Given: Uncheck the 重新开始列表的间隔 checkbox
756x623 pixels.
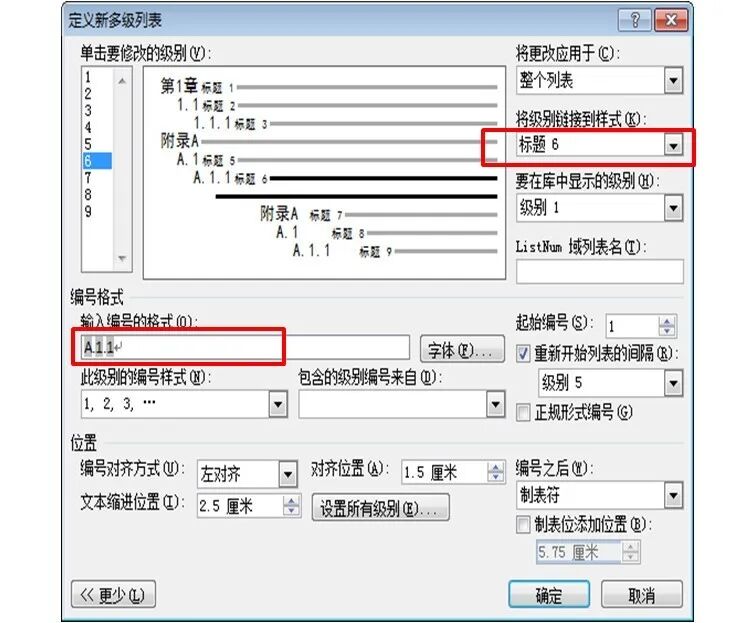Looking at the screenshot, I should click(524, 353).
